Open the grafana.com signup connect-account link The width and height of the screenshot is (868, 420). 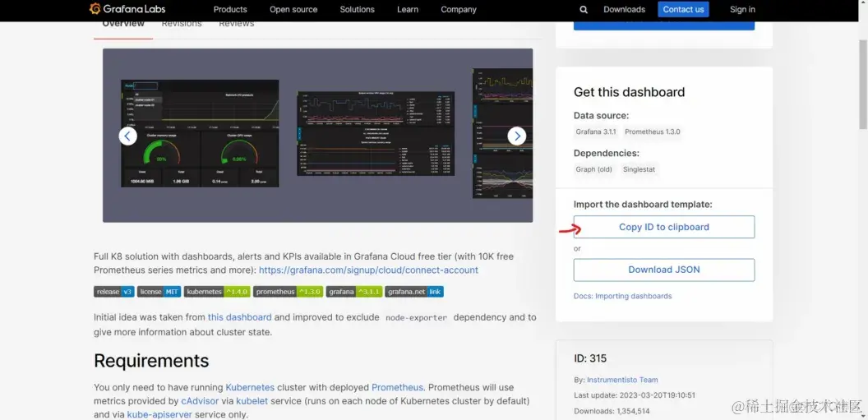point(368,270)
